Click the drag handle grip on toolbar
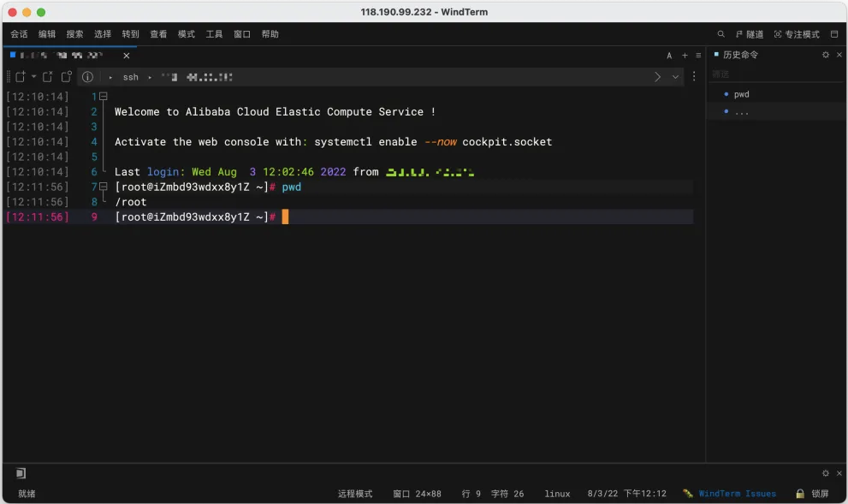This screenshot has width=848, height=504. pos(8,77)
